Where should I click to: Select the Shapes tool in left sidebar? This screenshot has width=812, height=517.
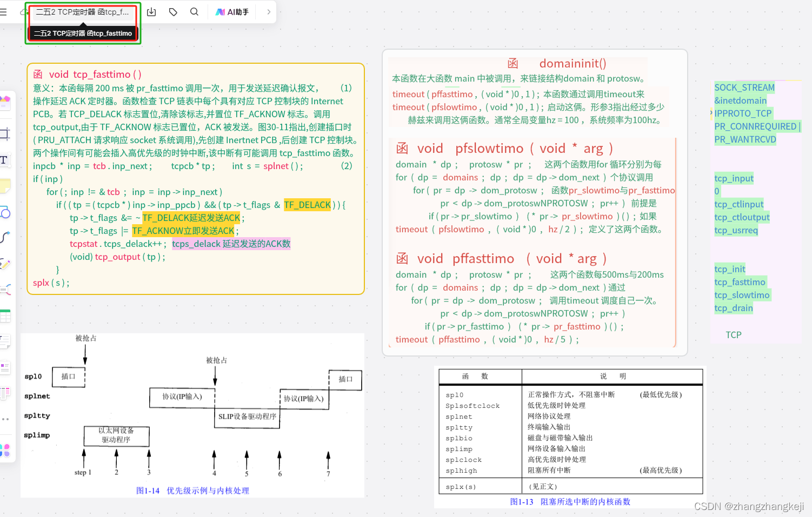(x=5, y=212)
